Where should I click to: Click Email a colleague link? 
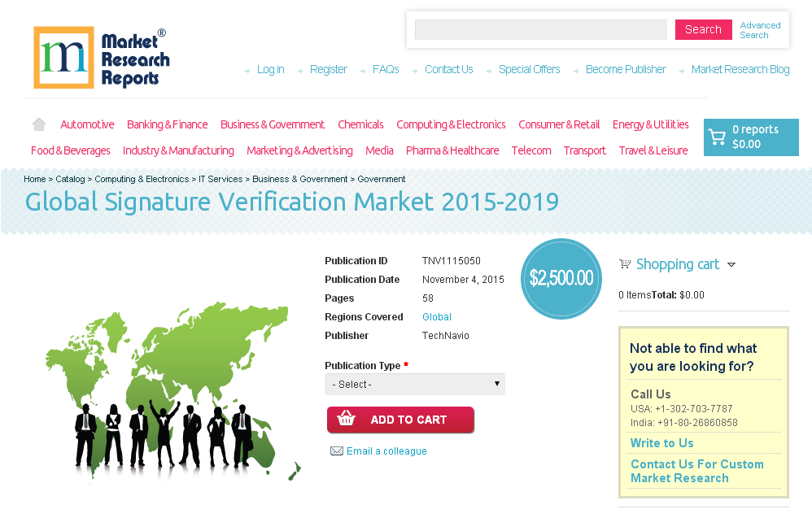(386, 450)
